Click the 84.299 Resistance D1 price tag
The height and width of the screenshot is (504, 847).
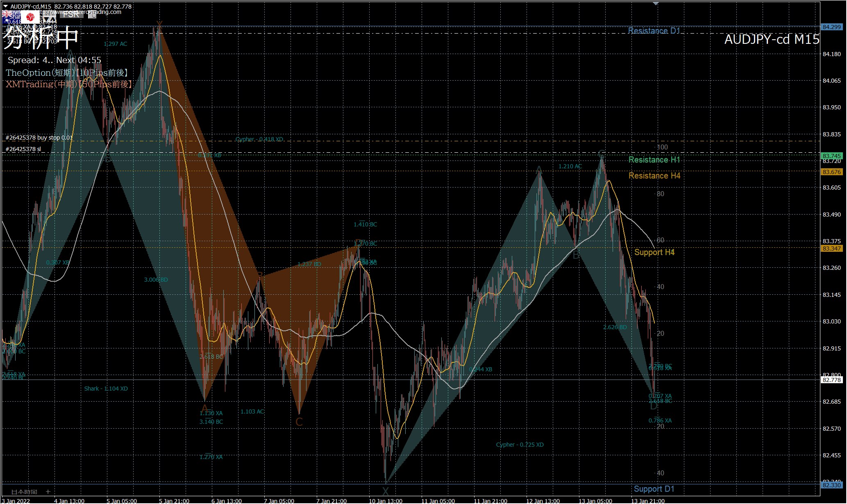click(x=831, y=27)
